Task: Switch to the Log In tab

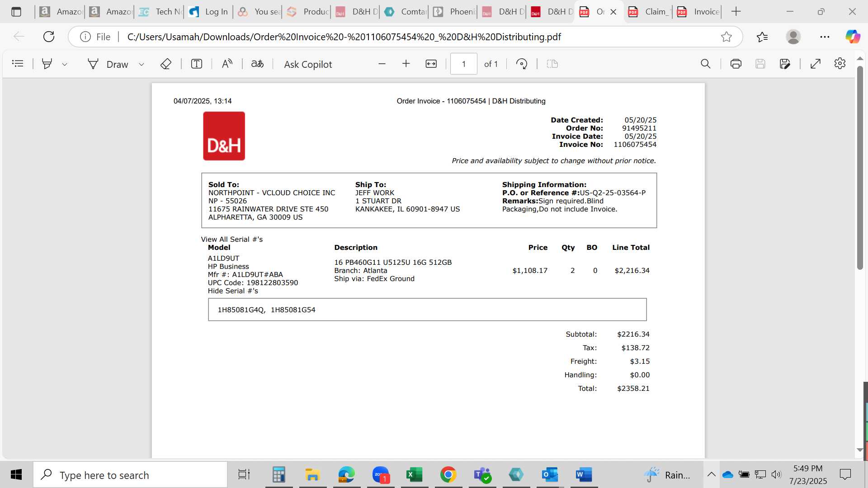Action: pyautogui.click(x=209, y=12)
